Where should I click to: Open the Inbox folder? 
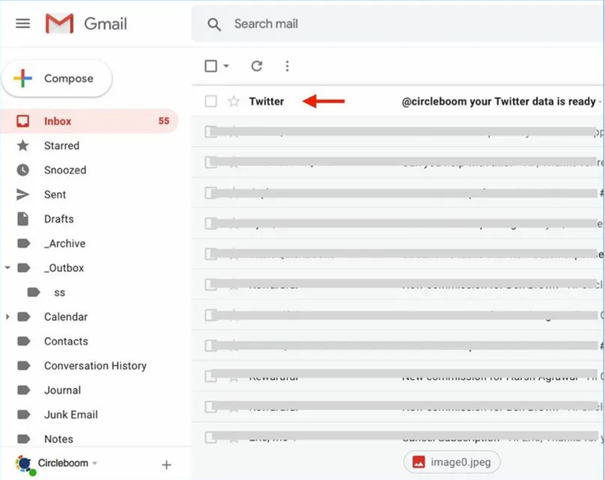(90, 121)
